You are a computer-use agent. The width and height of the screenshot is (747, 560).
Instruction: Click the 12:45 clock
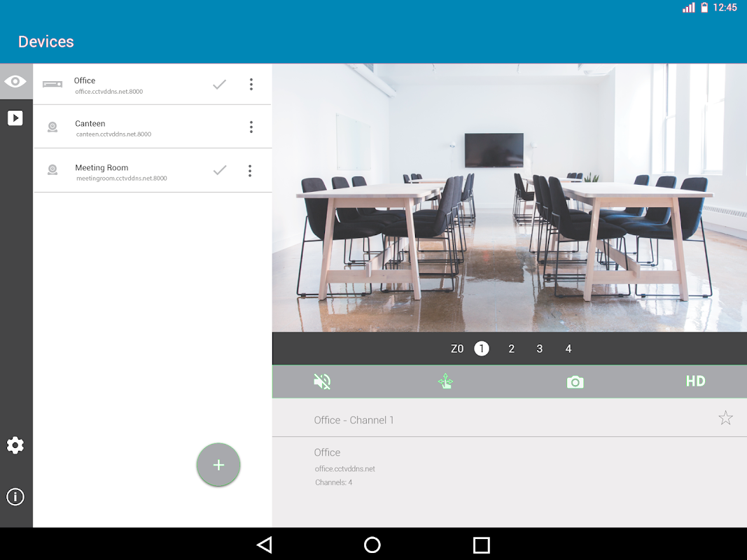(725, 7)
